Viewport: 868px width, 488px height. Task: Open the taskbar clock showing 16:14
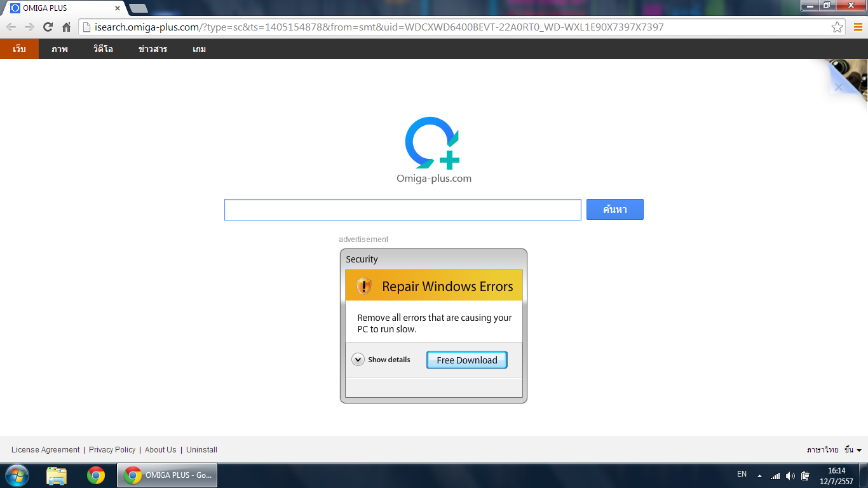pos(836,476)
